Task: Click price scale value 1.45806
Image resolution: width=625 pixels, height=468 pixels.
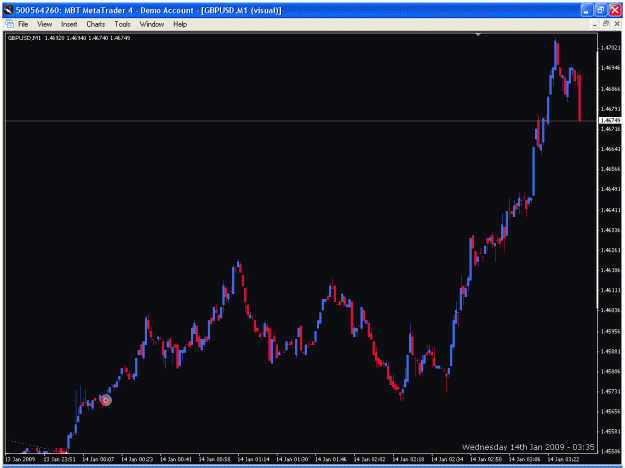Action: pyautogui.click(x=610, y=372)
